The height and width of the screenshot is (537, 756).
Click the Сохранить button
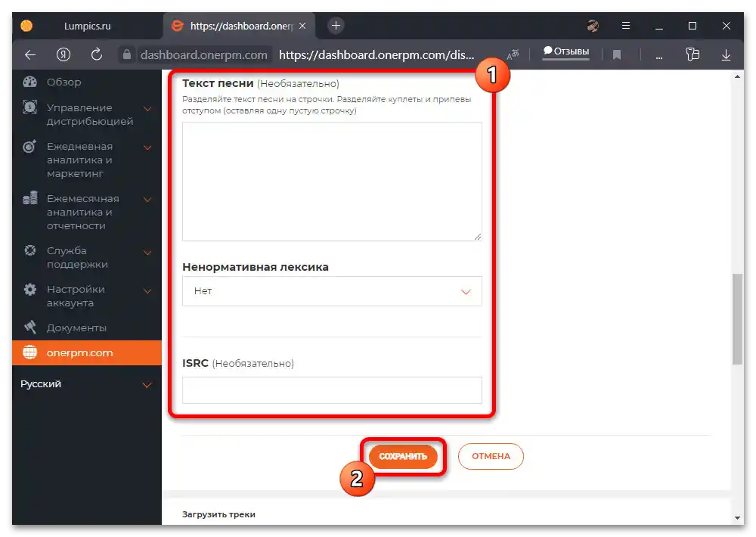[403, 456]
